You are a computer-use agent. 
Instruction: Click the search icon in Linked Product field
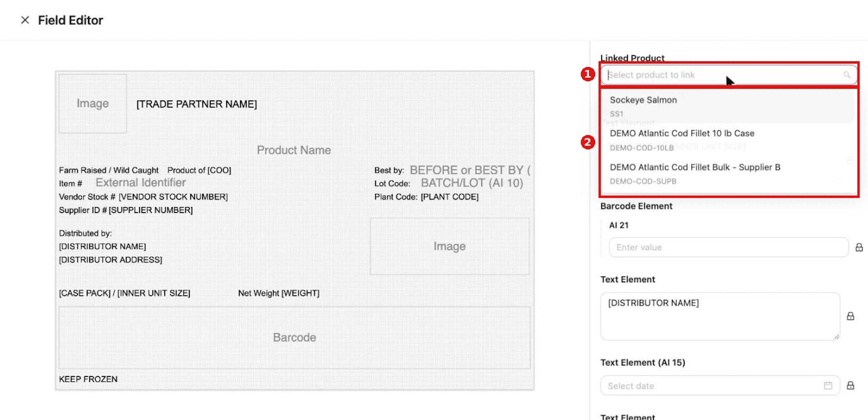coord(847,75)
